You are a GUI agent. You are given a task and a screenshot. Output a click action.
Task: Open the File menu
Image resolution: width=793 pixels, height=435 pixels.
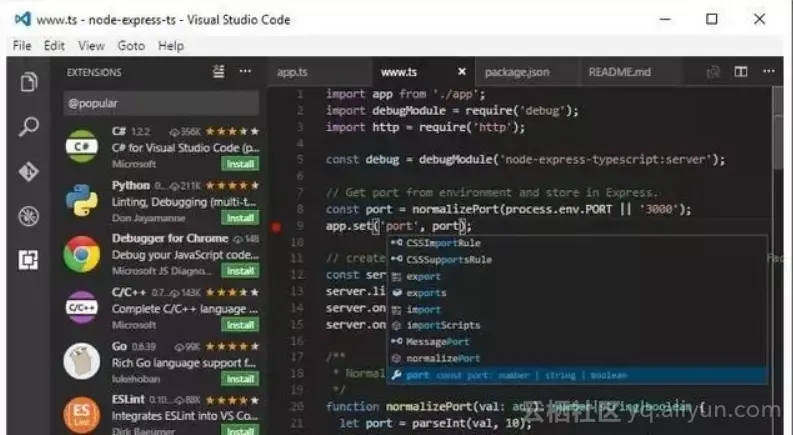click(x=22, y=46)
